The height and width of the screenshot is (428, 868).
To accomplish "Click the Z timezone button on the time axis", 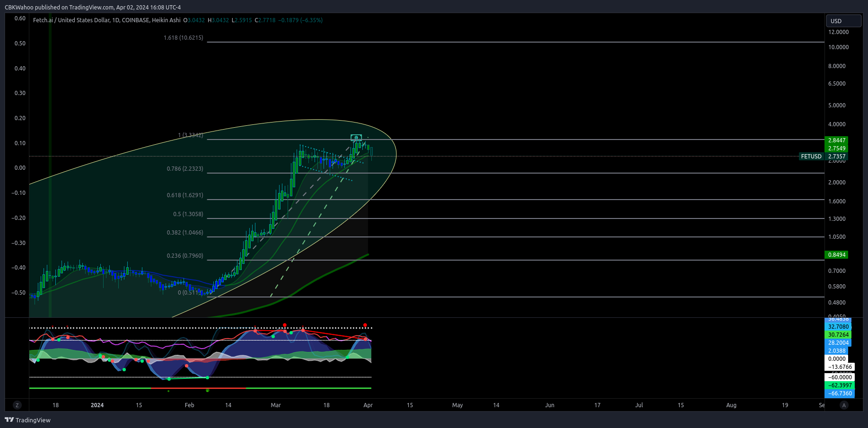I will coord(17,405).
